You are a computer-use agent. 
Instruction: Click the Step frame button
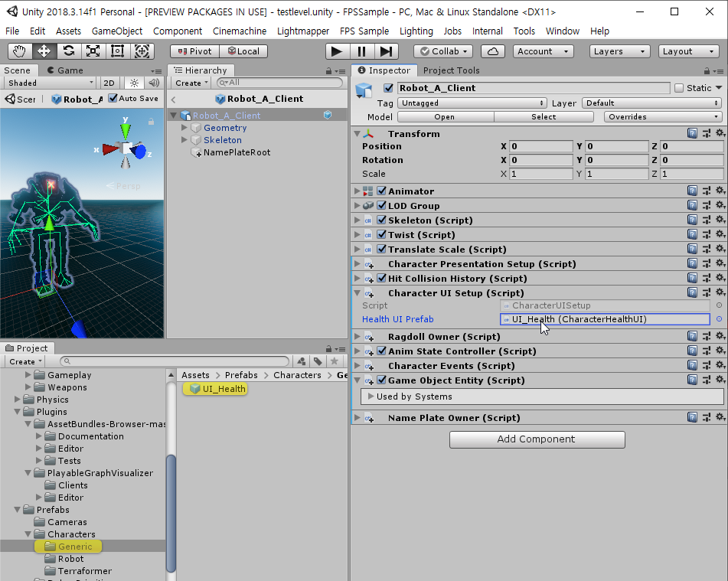pos(387,51)
